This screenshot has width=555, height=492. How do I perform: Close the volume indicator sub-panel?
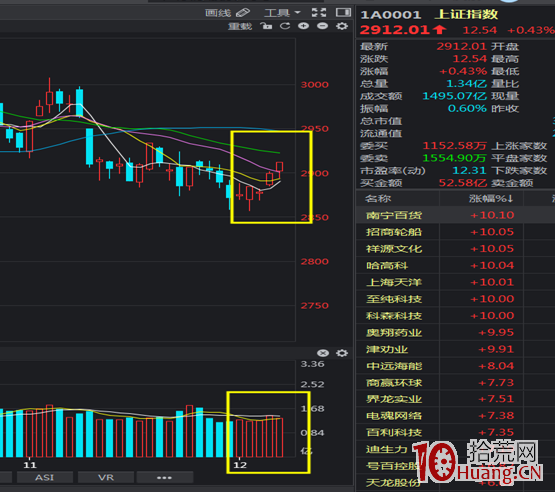323,353
